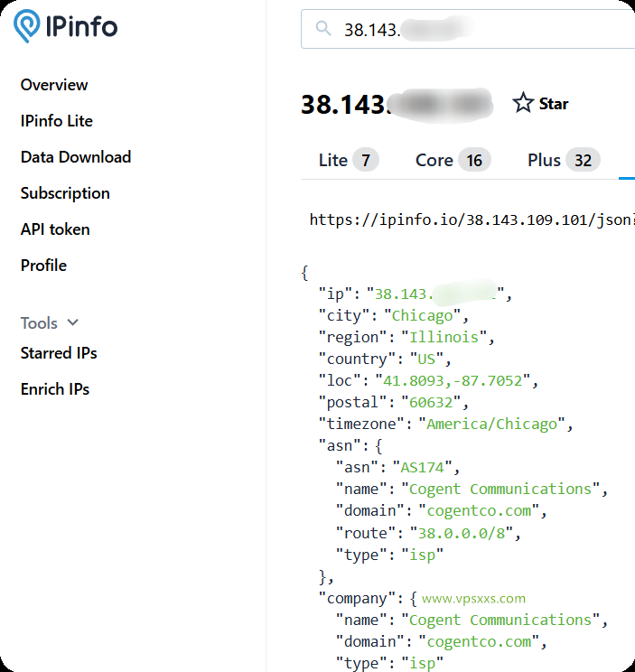
Task: Click the star icon next to the IP
Action: click(523, 103)
